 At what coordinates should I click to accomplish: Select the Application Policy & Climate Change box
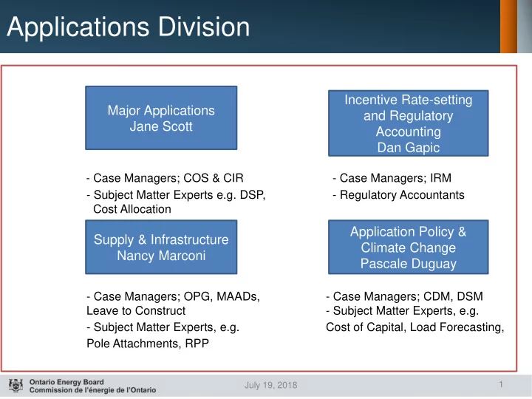(409, 247)
